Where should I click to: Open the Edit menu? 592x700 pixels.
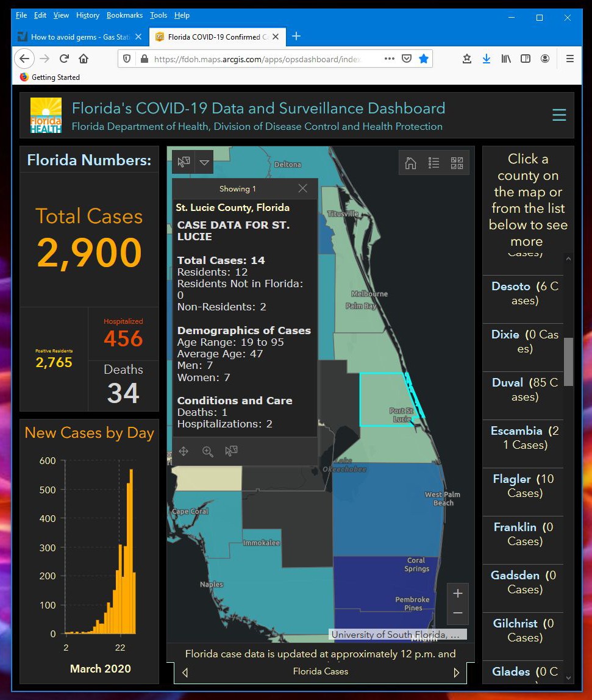(40, 15)
